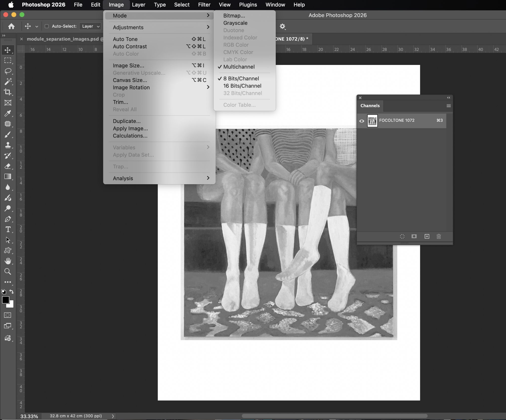Hide the FOCOLTONE 1072 channel
The image size is (506, 420).
coord(362,121)
